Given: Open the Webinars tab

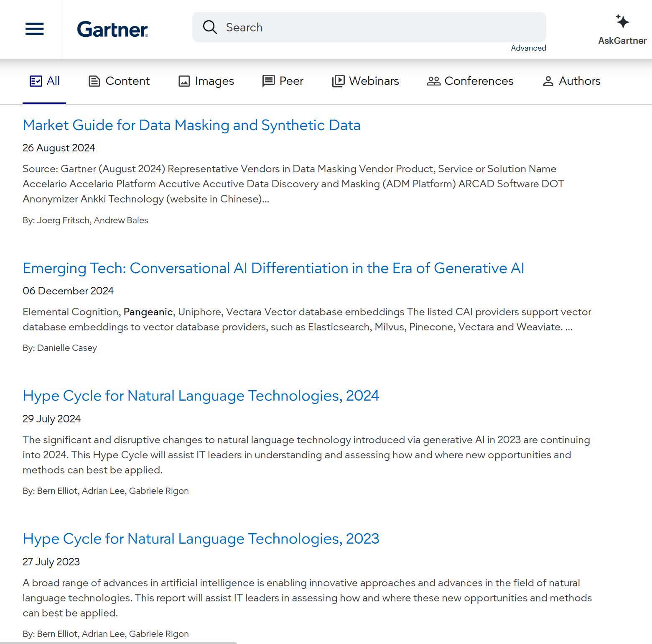Looking at the screenshot, I should (x=365, y=81).
